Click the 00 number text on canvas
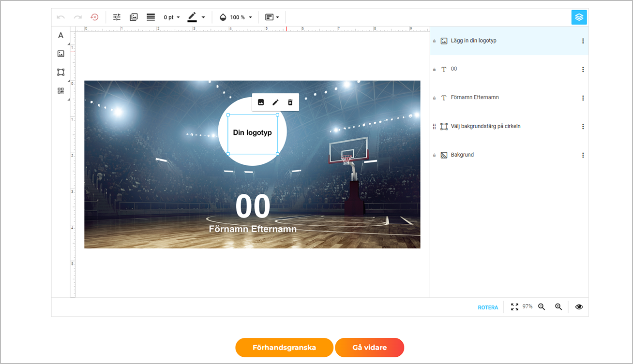 [253, 207]
